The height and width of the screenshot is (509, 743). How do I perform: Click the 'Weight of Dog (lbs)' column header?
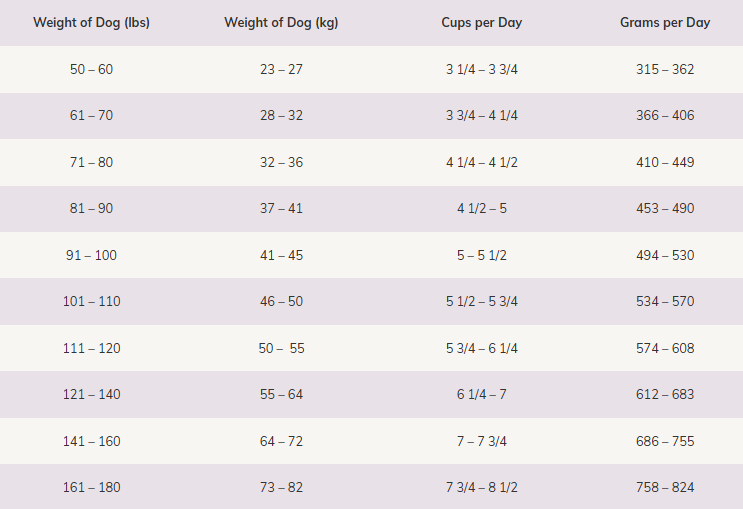point(91,22)
